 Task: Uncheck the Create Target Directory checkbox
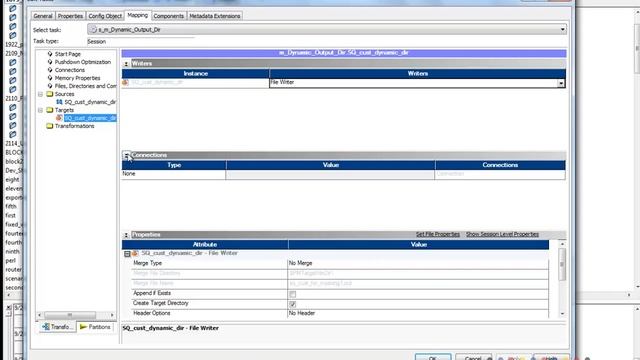coord(293,304)
